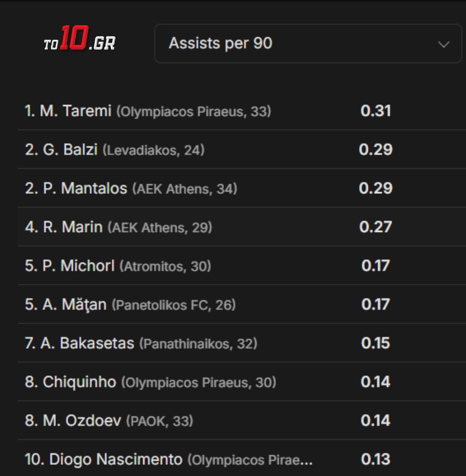The width and height of the screenshot is (466, 476).
Task: Click the Levadiakos team label beside Balzi
Action: pos(142,151)
